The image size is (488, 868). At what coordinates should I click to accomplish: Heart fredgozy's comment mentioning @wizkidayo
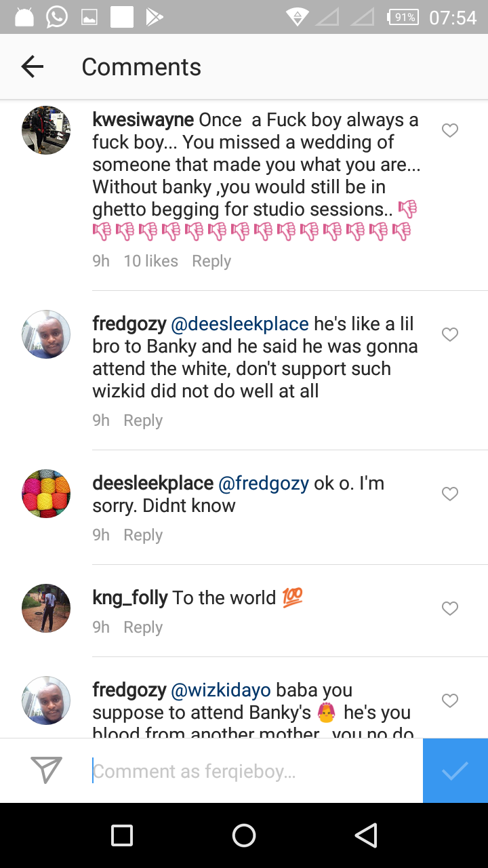pyautogui.click(x=450, y=701)
